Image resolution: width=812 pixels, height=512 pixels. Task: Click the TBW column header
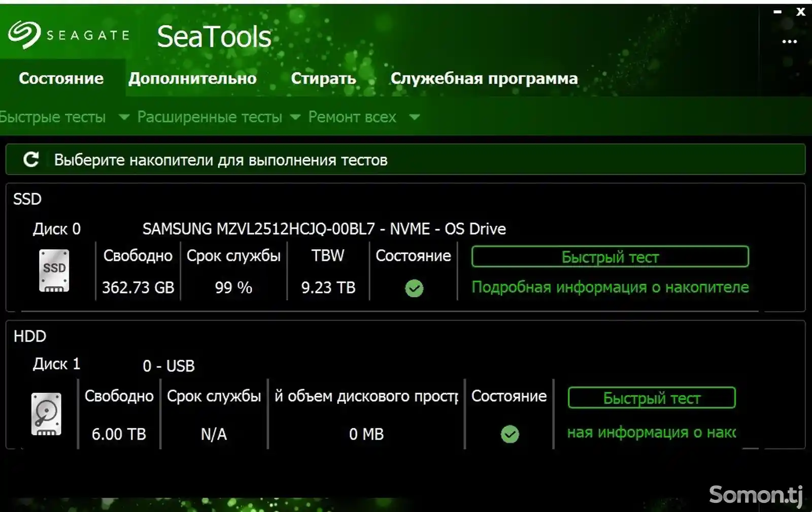[328, 255]
